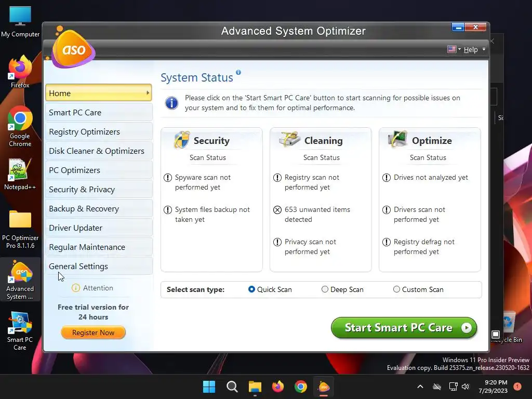Click warning icon for Drivers scan status
Screen dimensions: 532x399
(387, 210)
